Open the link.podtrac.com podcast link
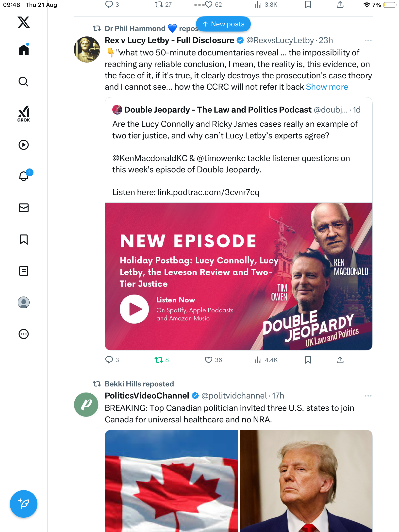The width and height of the screenshot is (399, 532). (x=208, y=192)
